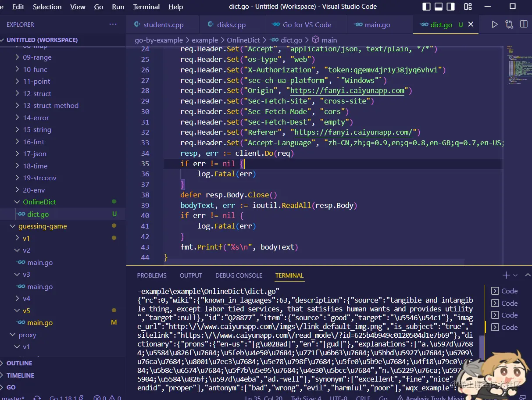This screenshot has height=400, width=532.
Task: Expand the 10-func folder
Action: point(63,69)
